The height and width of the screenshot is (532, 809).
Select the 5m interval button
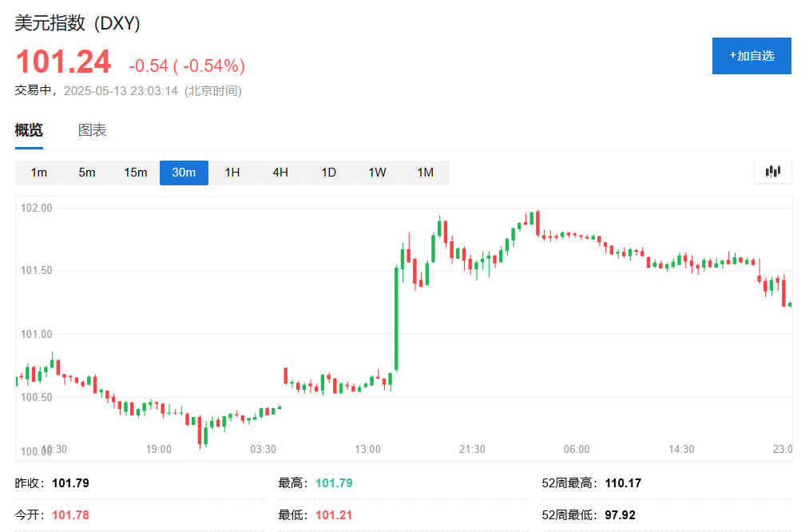point(87,173)
